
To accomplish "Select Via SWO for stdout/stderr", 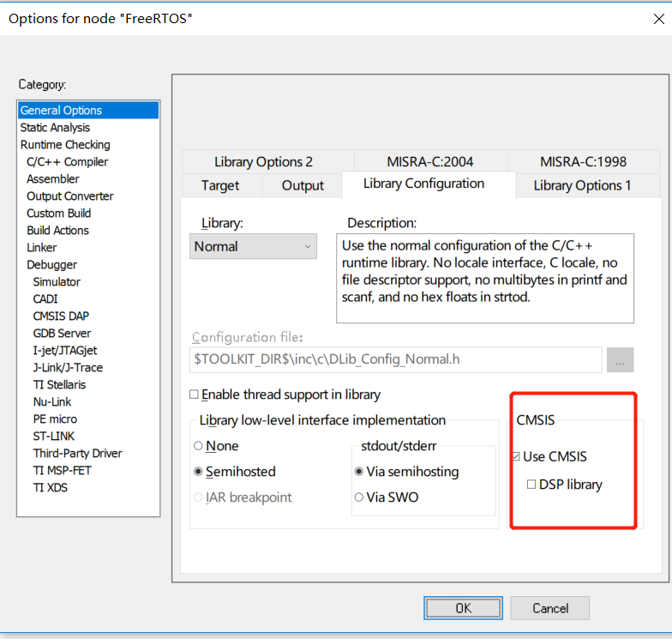I will (x=359, y=497).
